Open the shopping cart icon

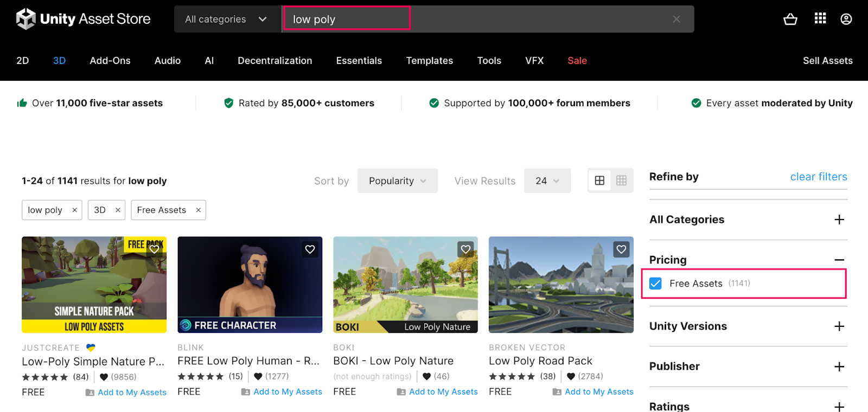click(790, 20)
